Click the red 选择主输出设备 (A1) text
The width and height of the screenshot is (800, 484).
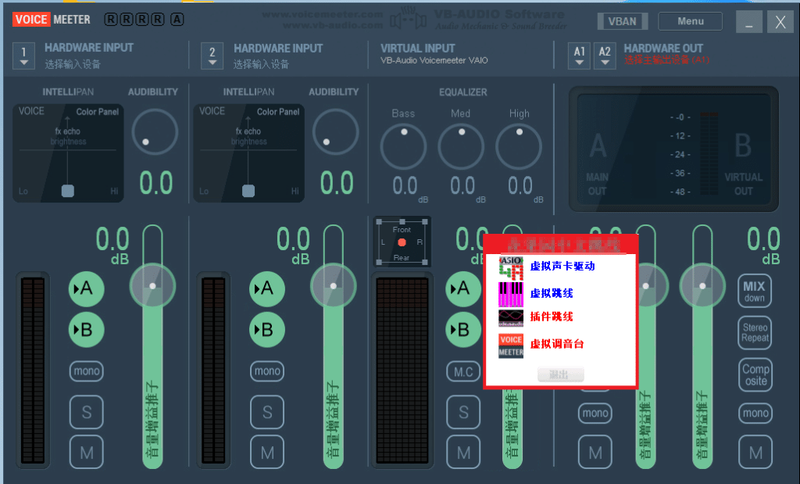666,60
